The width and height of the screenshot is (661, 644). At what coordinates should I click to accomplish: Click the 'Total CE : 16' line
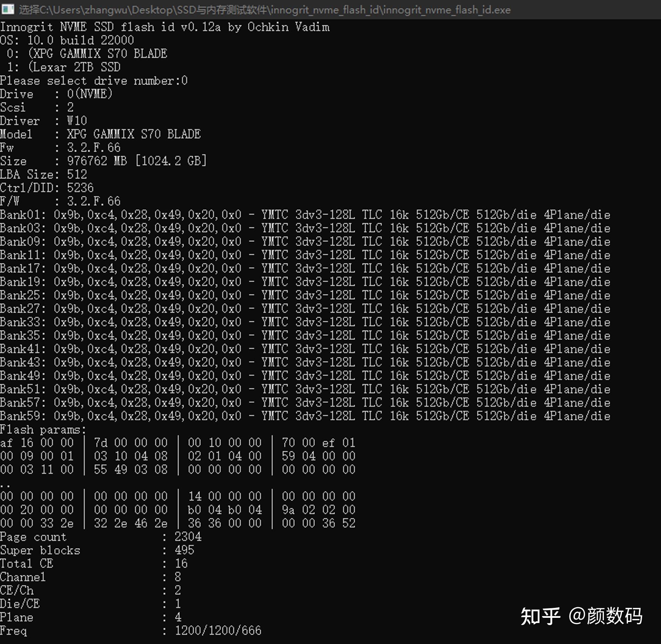click(94, 563)
